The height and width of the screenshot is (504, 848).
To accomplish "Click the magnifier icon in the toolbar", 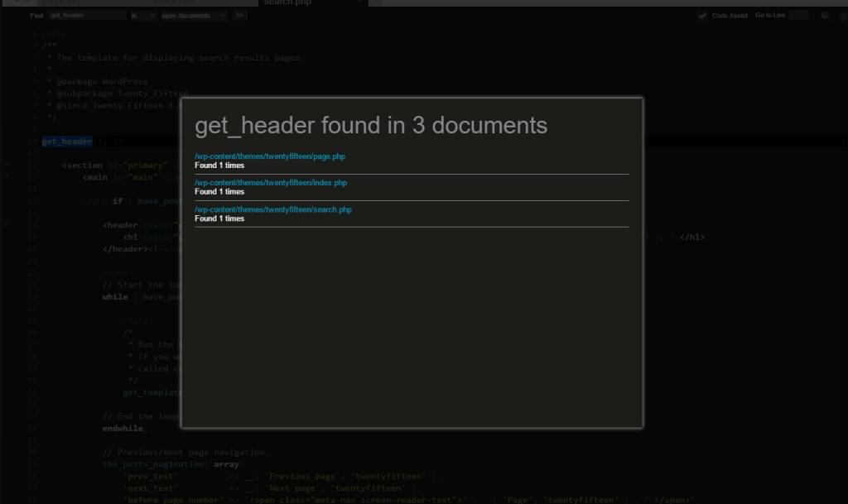I will (x=825, y=16).
